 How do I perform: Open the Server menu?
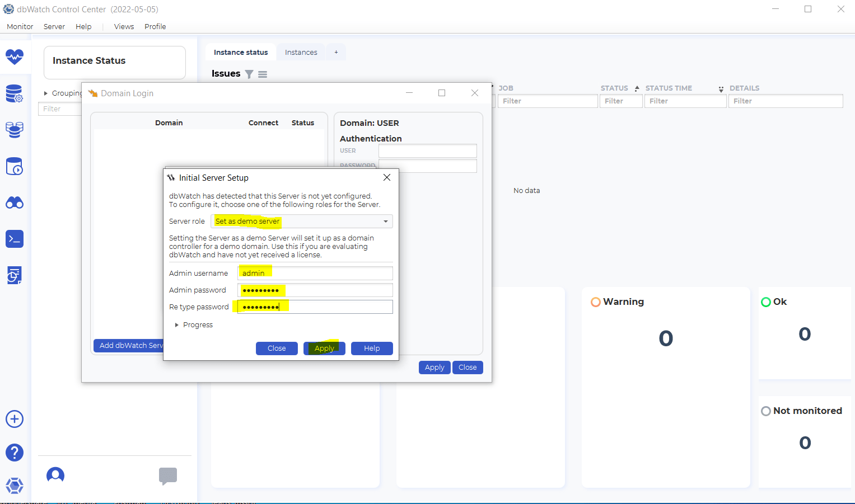pyautogui.click(x=54, y=26)
